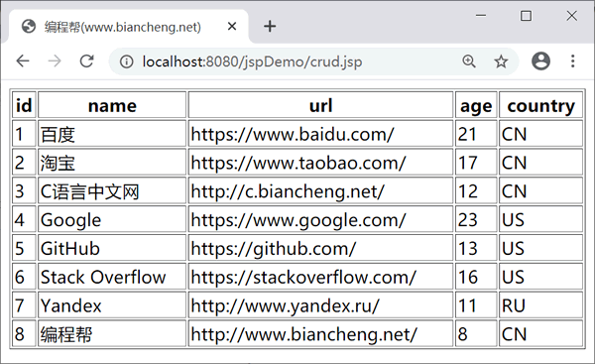This screenshot has width=595, height=364.
Task: Click age value 23 in the Google row
Action: (476, 219)
